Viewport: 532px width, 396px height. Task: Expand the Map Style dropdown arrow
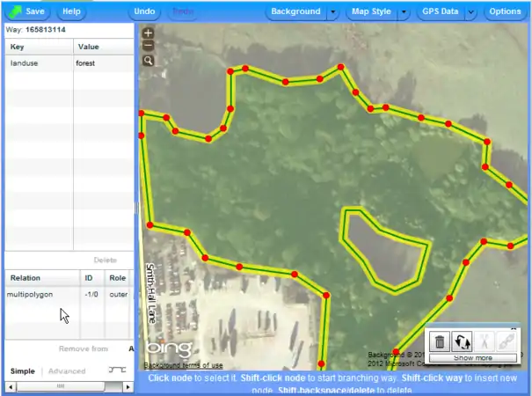403,12
